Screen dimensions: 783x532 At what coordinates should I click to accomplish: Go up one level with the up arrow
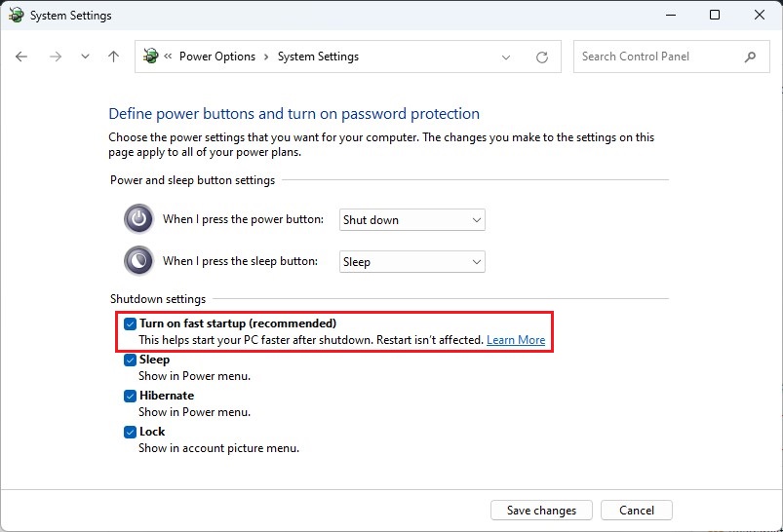pos(114,57)
